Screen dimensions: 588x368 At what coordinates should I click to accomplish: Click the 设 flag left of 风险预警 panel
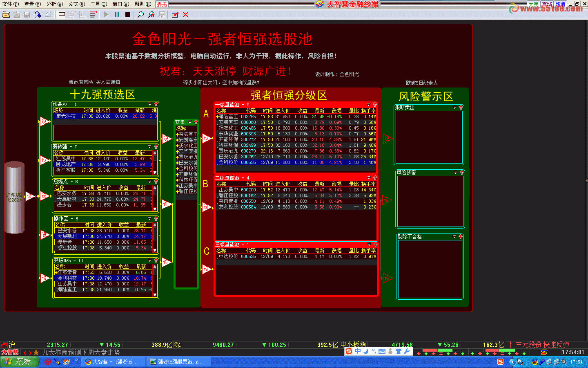pos(387,200)
